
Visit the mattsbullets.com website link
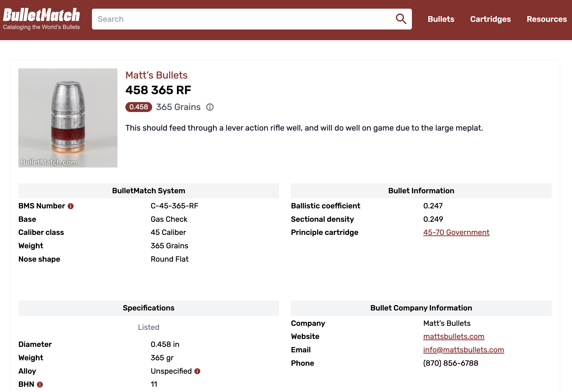[x=454, y=336]
